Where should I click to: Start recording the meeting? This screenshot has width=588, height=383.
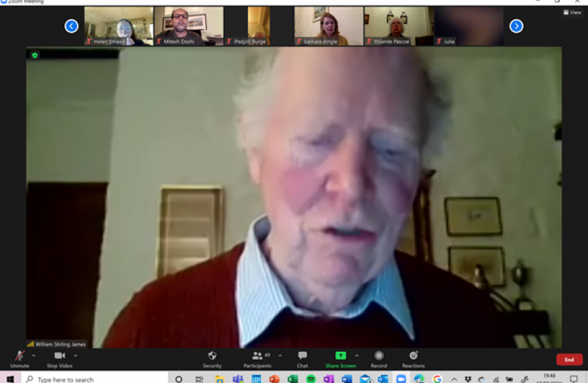tap(379, 358)
